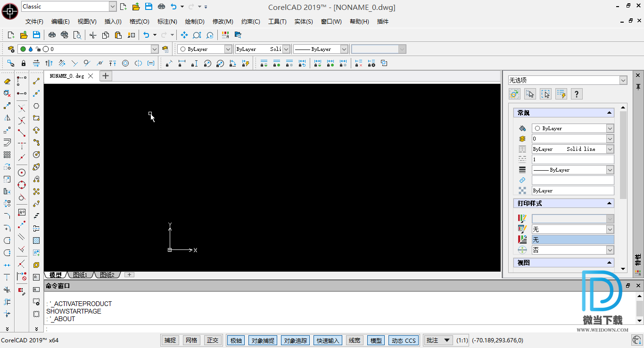
Task: Click the highlighted 无 print table field
Action: click(x=573, y=240)
